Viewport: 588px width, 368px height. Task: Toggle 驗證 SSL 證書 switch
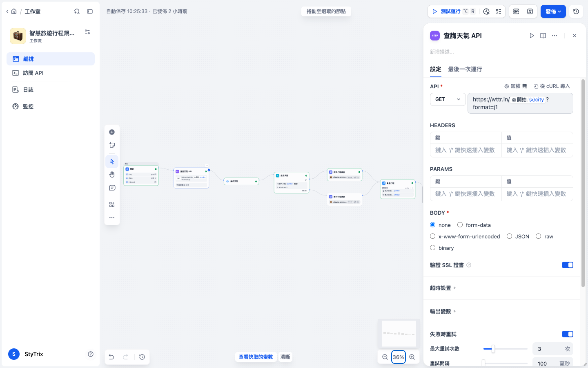[x=568, y=265]
